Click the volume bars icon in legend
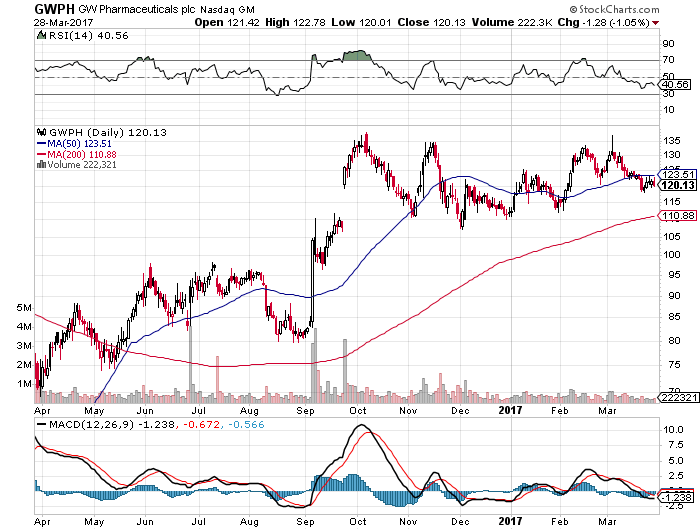This screenshot has width=700, height=530. pyautogui.click(x=42, y=164)
